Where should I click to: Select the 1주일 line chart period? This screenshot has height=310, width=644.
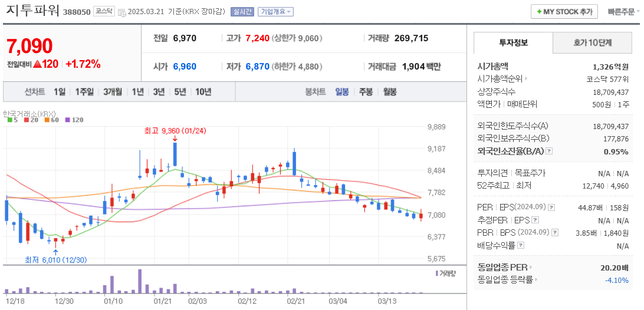(84, 92)
